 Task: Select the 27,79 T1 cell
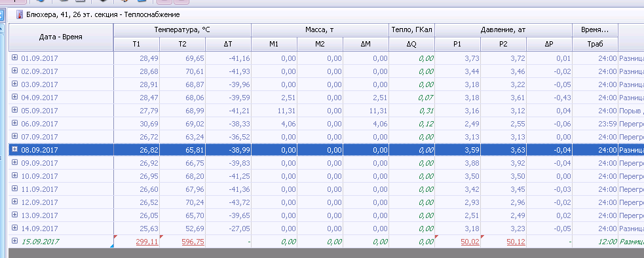pyautogui.click(x=136, y=111)
